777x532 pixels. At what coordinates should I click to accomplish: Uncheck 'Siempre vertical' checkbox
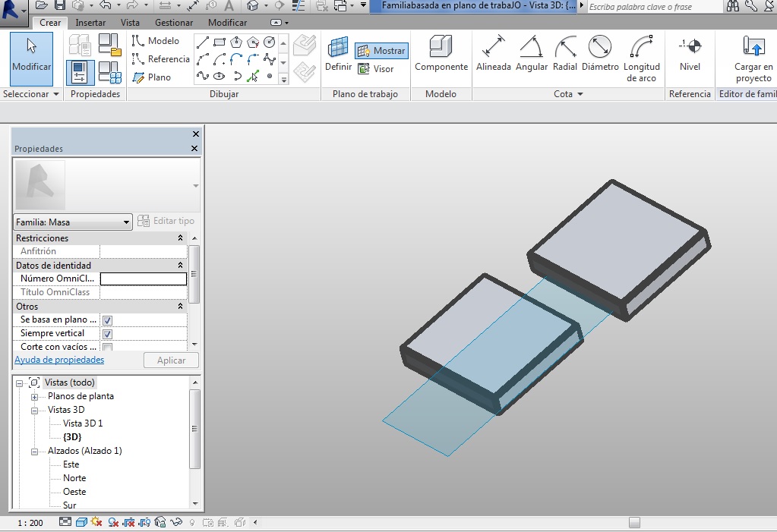107,334
